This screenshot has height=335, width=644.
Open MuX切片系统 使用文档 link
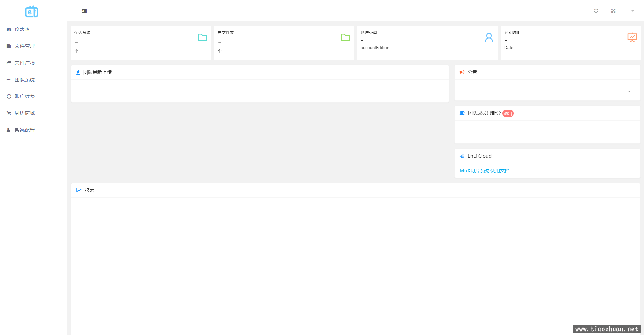click(x=484, y=171)
